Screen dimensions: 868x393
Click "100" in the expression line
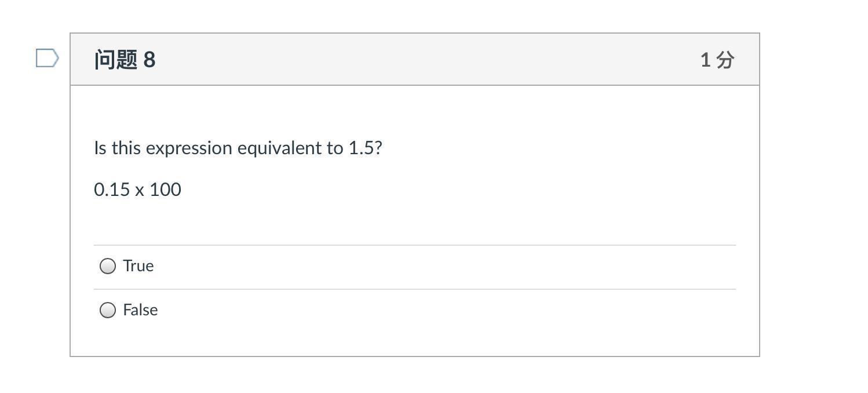[165, 190]
